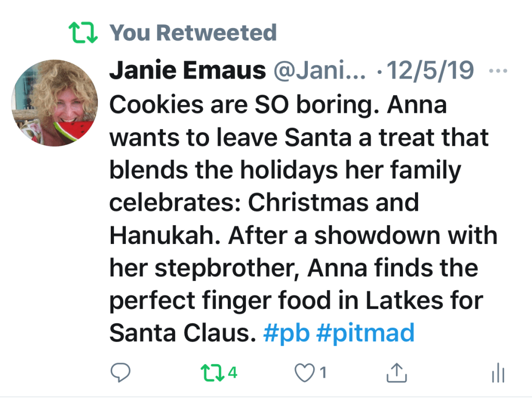Click the like count of 1

click(323, 372)
